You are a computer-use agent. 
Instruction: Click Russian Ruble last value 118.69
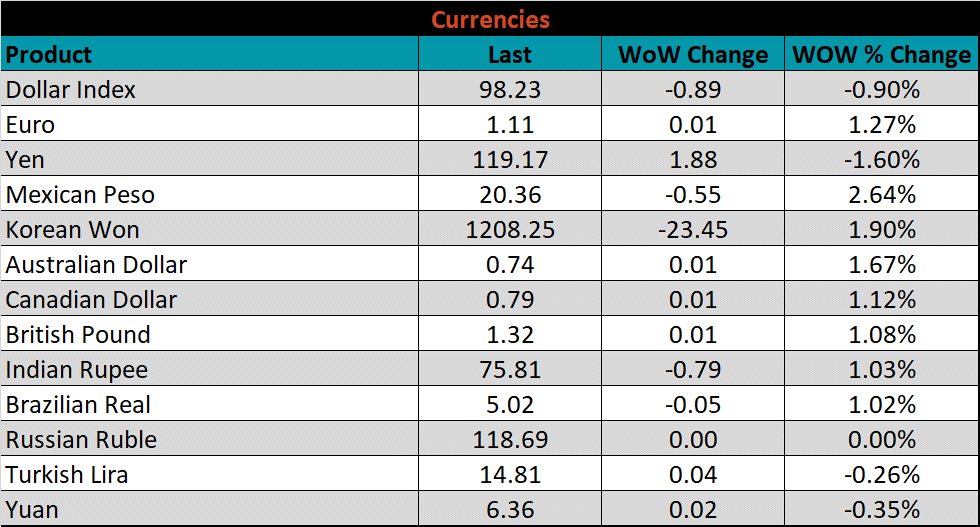[510, 440]
